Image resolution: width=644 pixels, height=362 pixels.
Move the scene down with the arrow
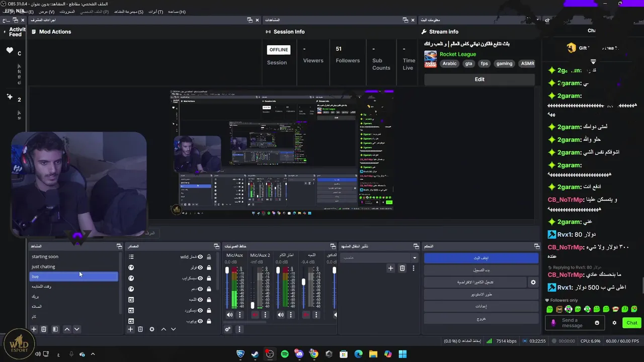tap(77, 329)
